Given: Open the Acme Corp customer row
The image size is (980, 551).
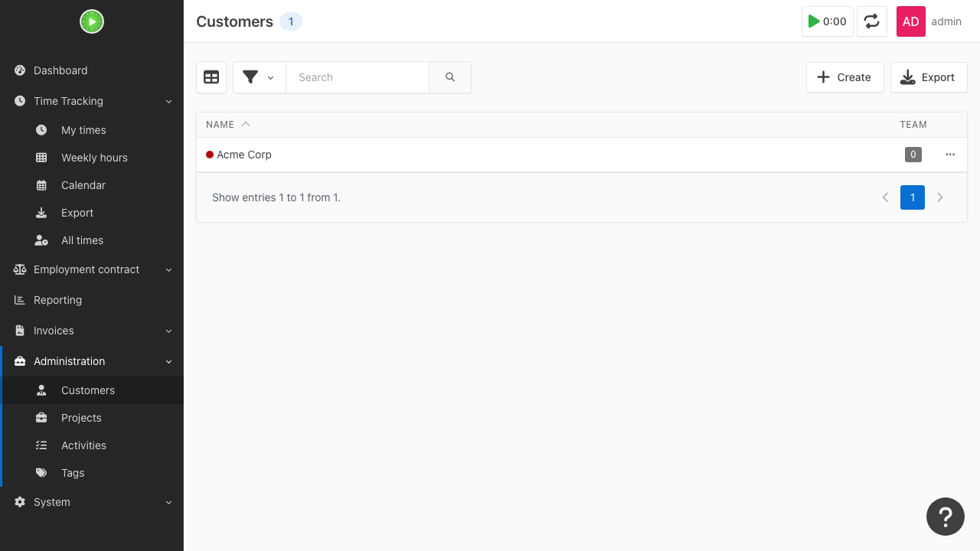Looking at the screenshot, I should (582, 155).
